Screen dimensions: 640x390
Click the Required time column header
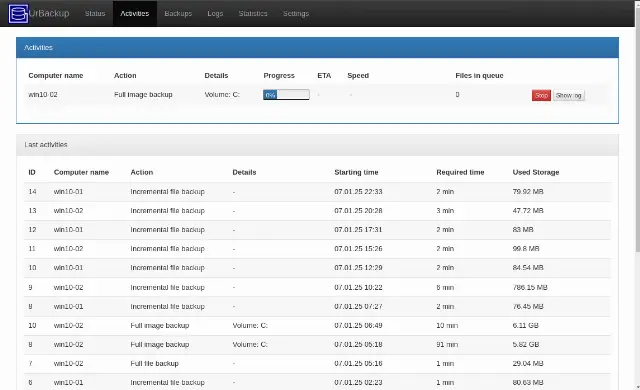point(460,172)
